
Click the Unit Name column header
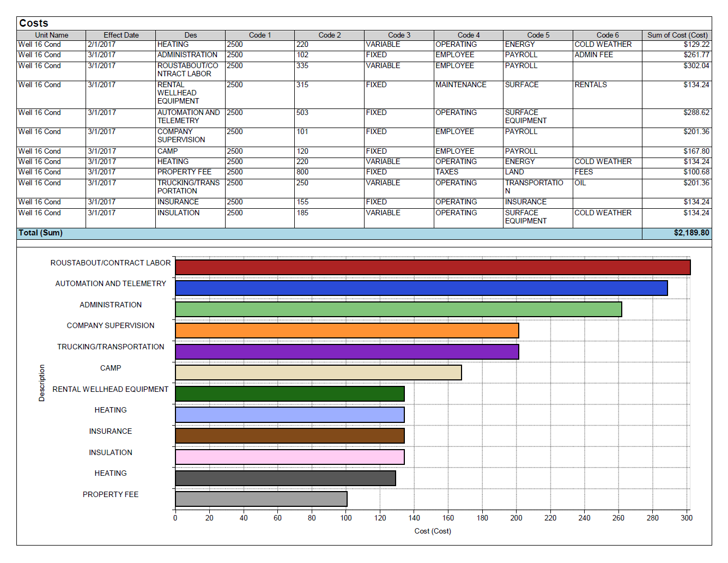pos(52,35)
